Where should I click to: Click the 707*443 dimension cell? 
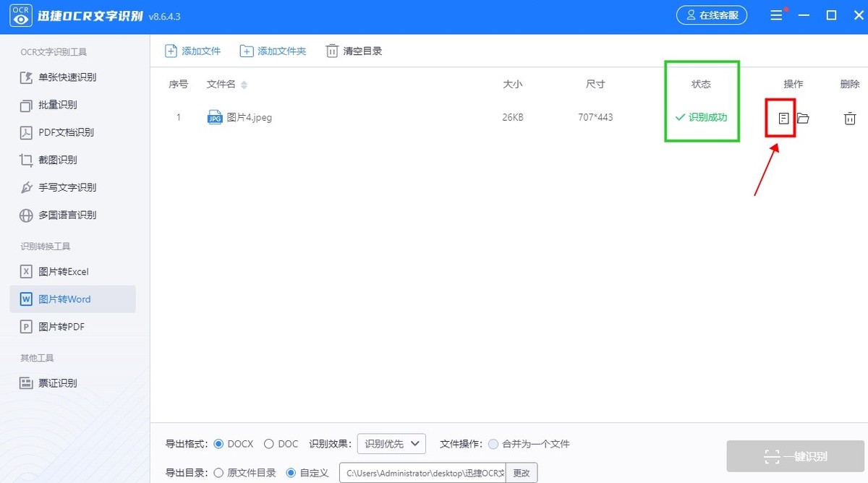click(595, 117)
